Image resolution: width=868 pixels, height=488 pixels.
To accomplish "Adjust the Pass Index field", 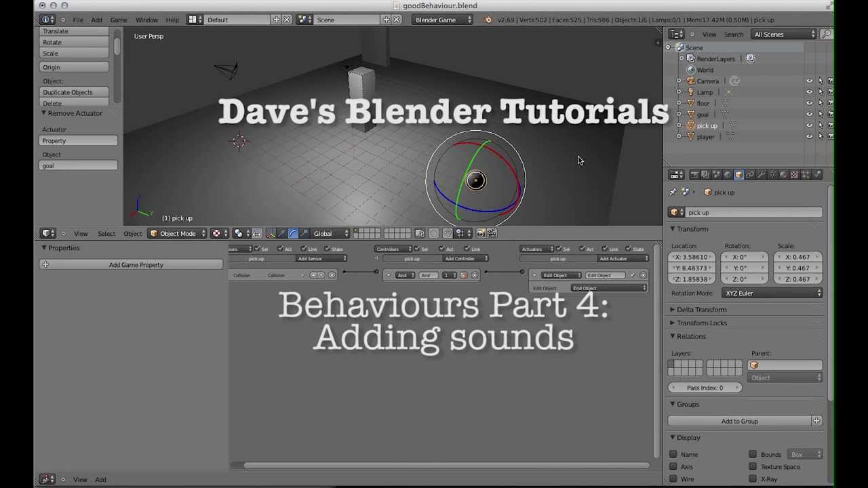I will (705, 388).
